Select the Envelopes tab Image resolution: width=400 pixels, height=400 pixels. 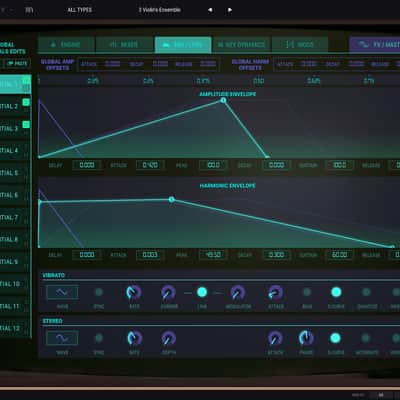pos(183,45)
